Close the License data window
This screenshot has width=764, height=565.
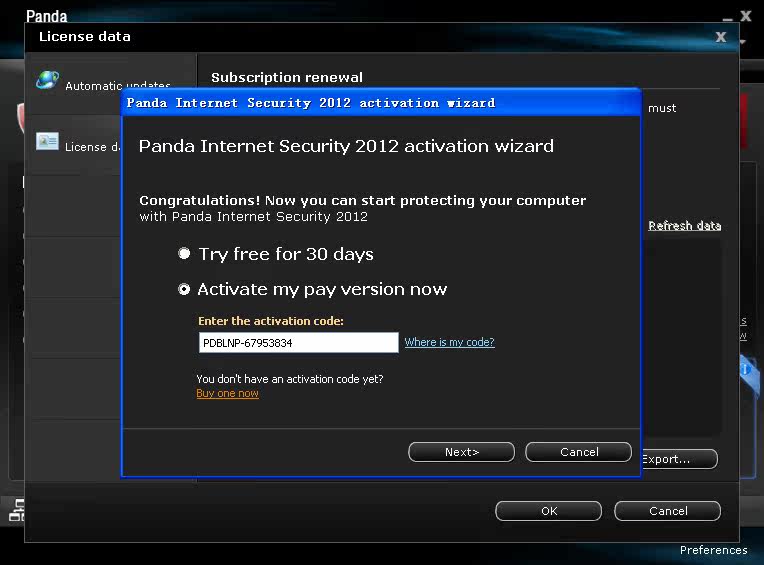pos(721,37)
